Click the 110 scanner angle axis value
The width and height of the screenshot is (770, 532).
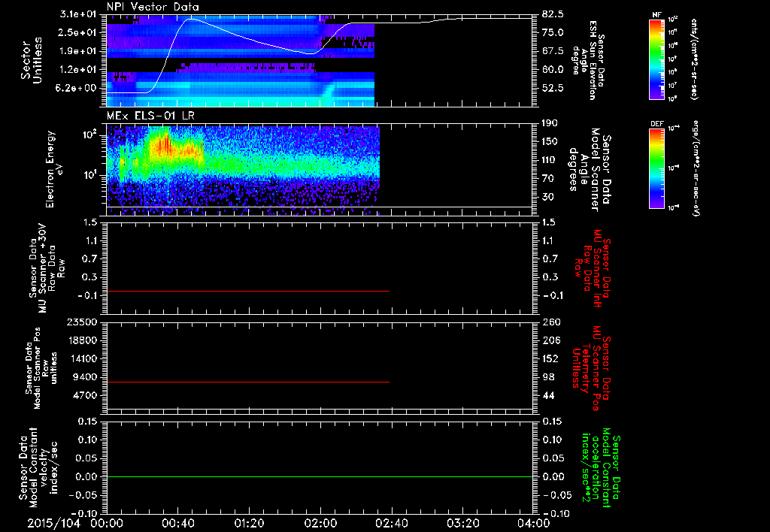(550, 160)
